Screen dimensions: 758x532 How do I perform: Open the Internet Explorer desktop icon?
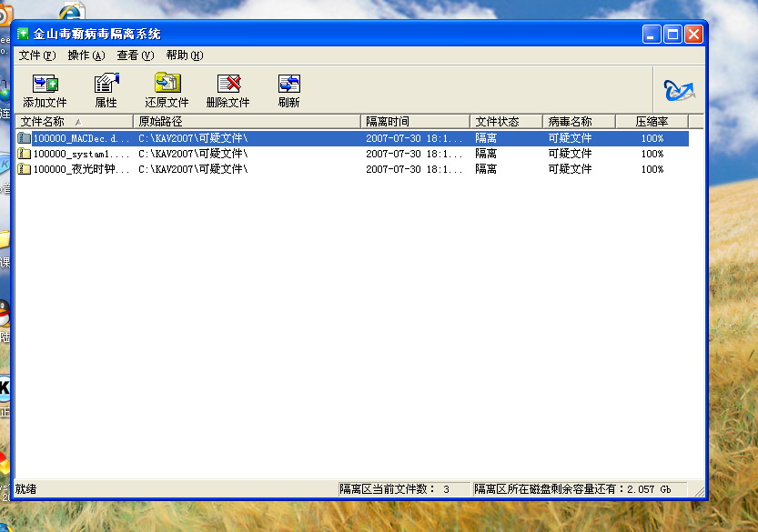click(x=72, y=11)
